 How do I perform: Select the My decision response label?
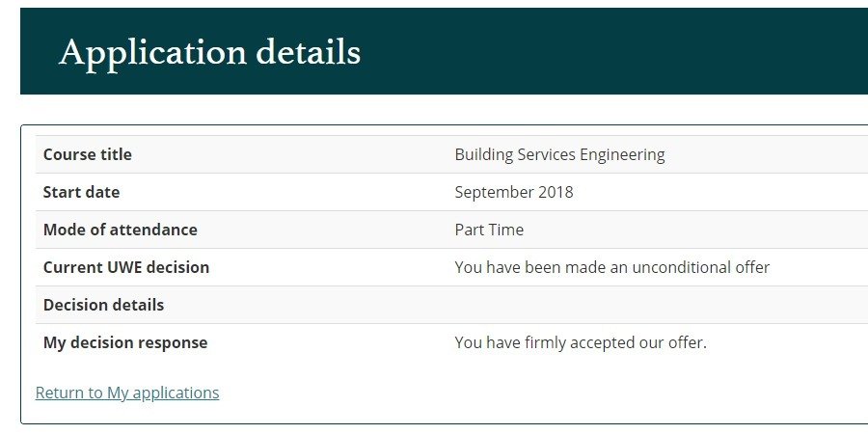[125, 342]
